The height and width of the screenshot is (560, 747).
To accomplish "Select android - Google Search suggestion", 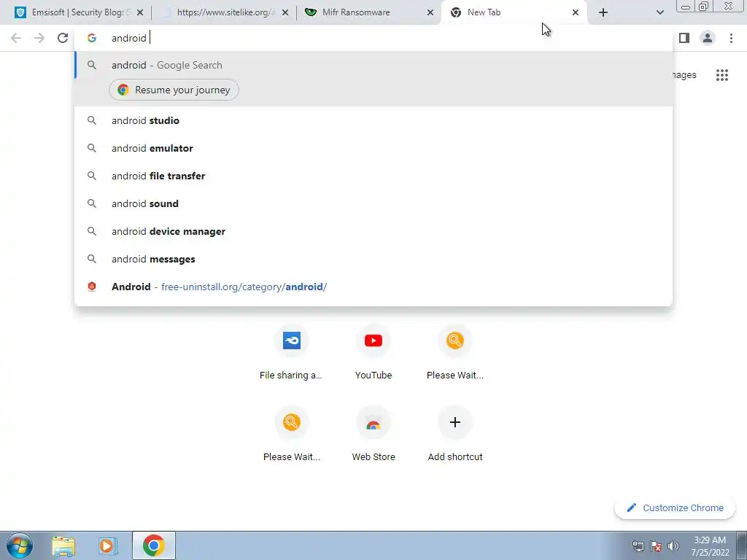I will pos(373,65).
